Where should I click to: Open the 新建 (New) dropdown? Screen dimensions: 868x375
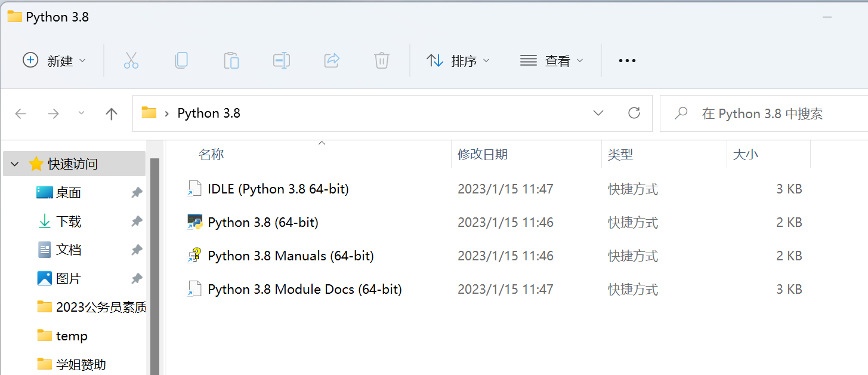click(x=54, y=60)
